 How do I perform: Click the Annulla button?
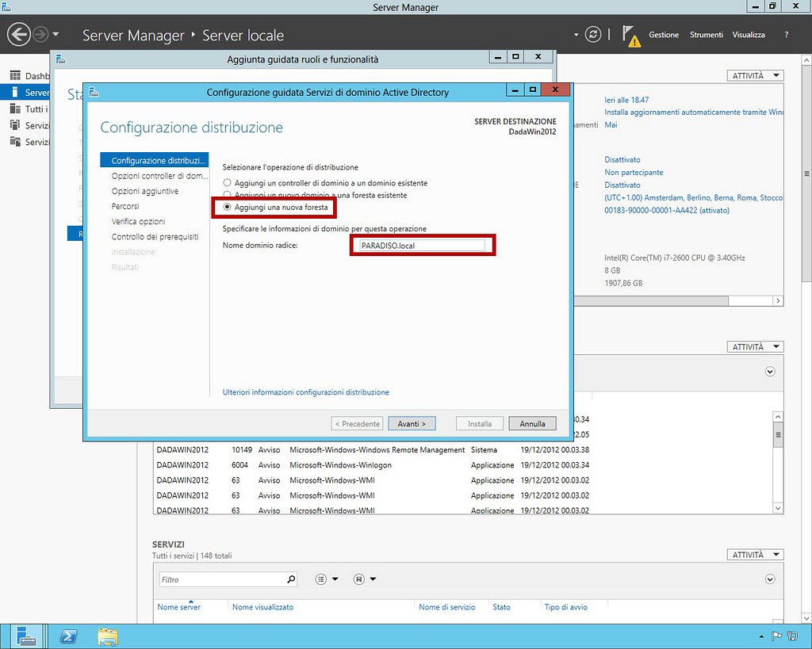coord(532,423)
